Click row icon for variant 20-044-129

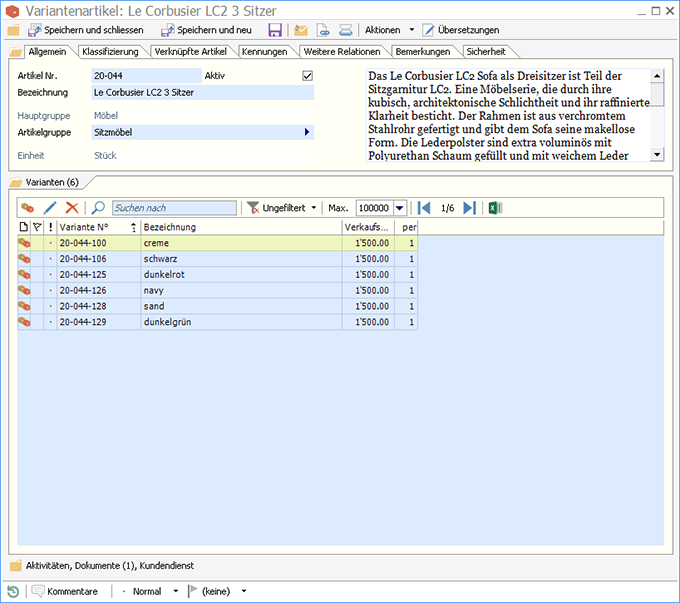point(24,322)
